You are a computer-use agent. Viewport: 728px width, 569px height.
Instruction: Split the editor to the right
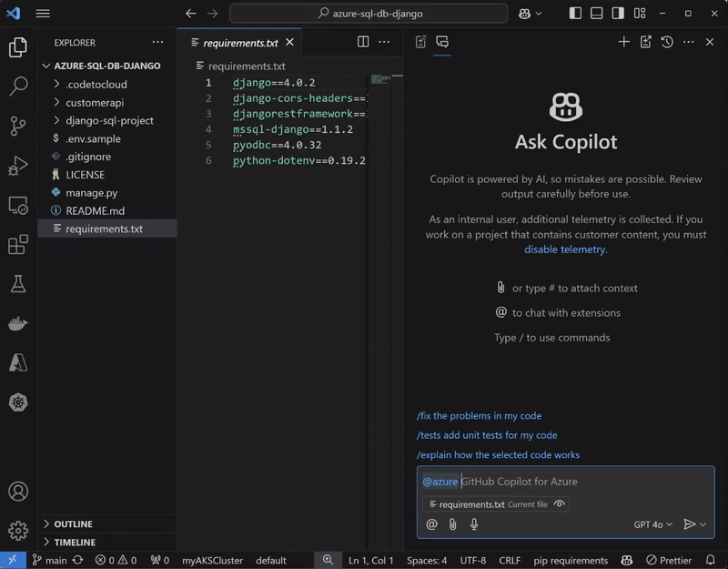(363, 42)
